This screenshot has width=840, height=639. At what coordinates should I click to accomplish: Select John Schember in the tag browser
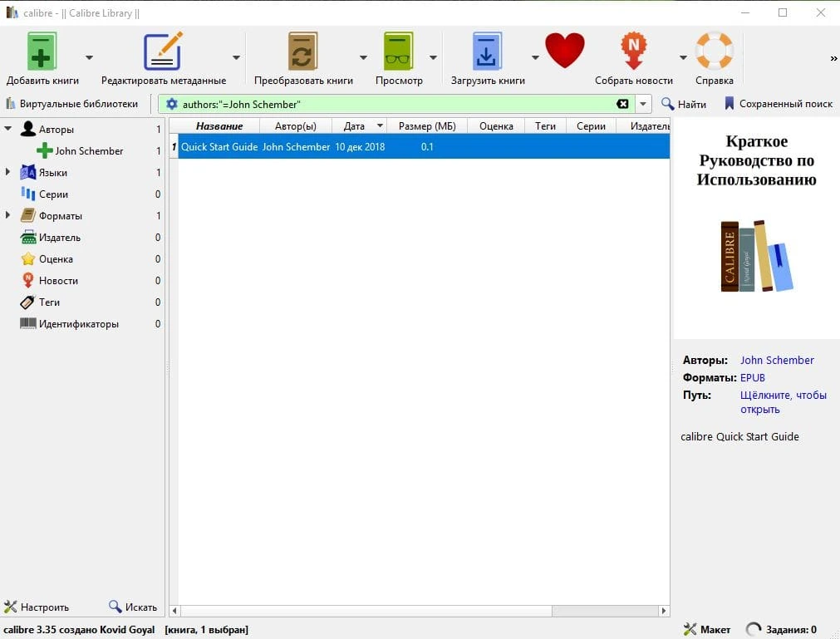coord(89,151)
